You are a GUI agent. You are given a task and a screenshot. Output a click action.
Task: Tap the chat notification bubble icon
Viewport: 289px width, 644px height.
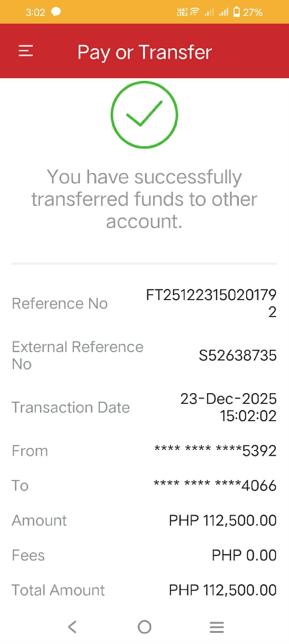[56, 12]
